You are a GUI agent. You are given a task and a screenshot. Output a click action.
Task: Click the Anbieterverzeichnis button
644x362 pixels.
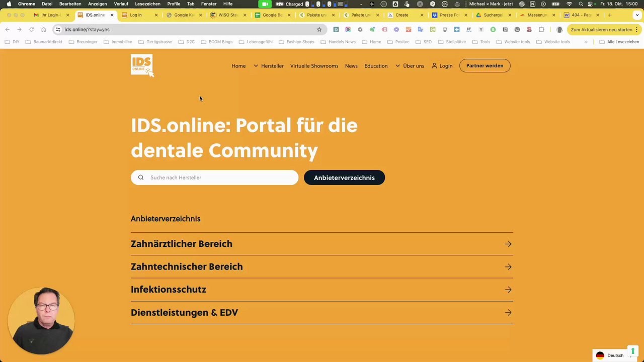(x=344, y=177)
